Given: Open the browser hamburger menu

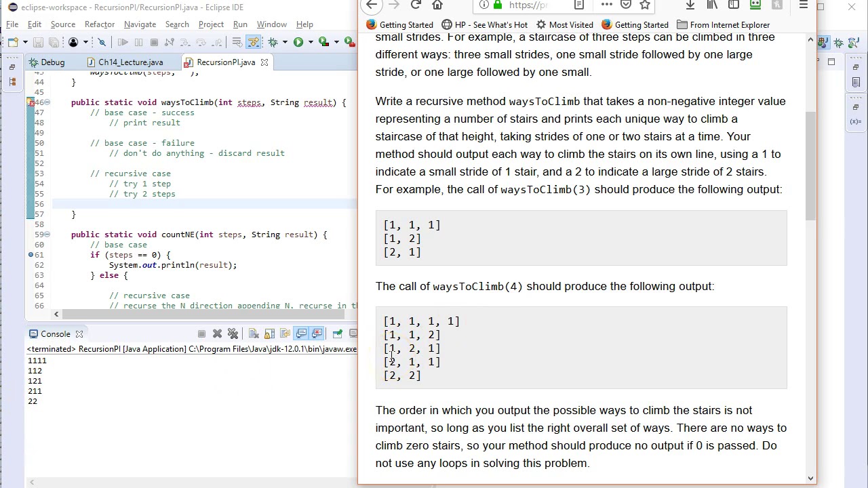Looking at the screenshot, I should [x=804, y=5].
